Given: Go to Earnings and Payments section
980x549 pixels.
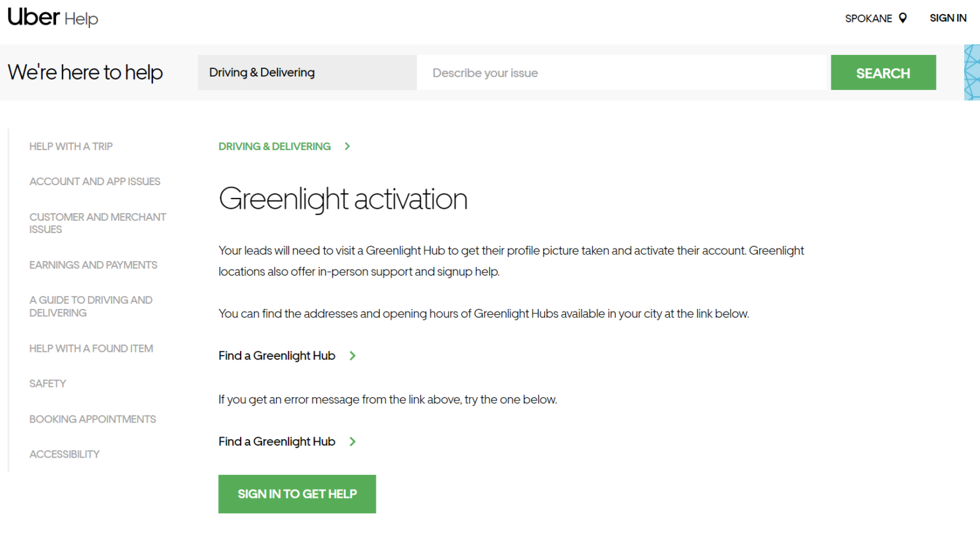Looking at the screenshot, I should 93,265.
